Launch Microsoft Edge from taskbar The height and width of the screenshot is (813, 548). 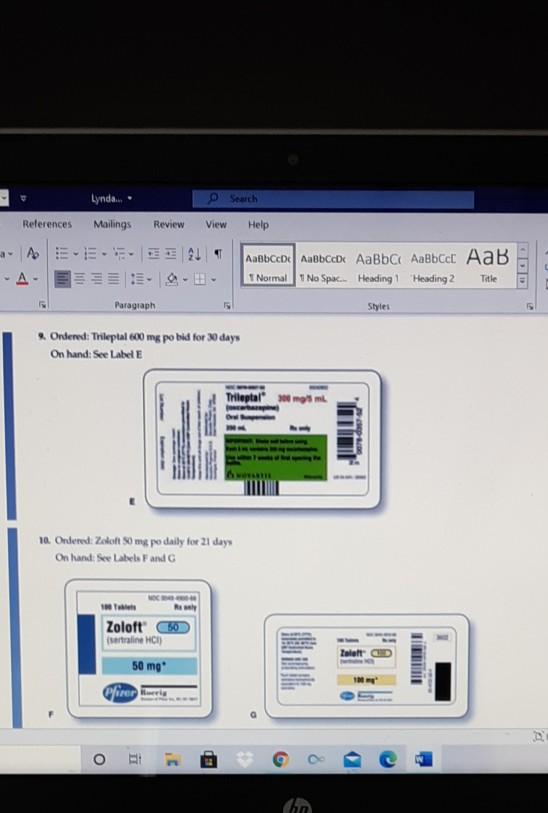pyautogui.click(x=388, y=760)
